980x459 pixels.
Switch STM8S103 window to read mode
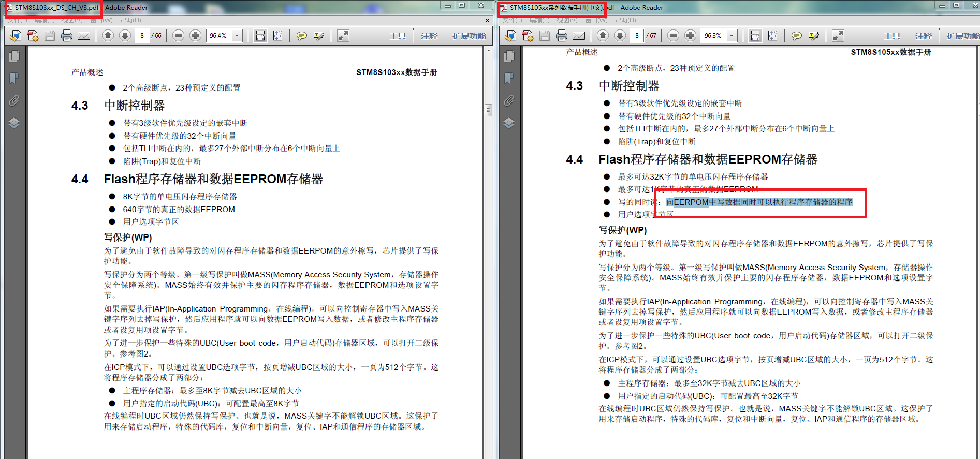pyautogui.click(x=343, y=36)
